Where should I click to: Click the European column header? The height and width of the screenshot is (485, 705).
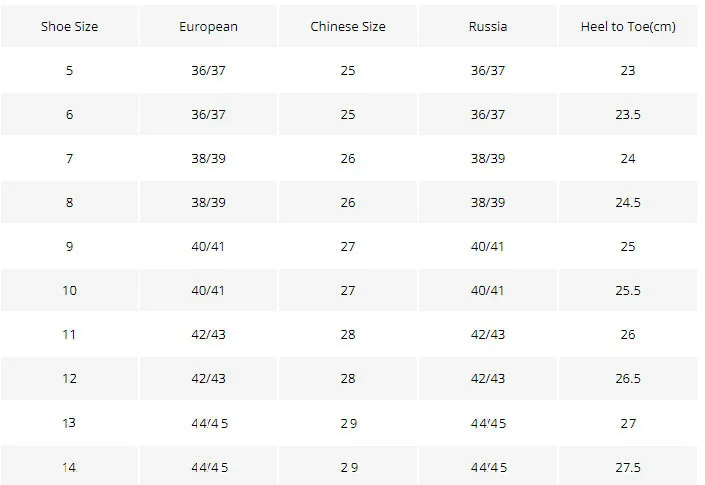point(208,27)
